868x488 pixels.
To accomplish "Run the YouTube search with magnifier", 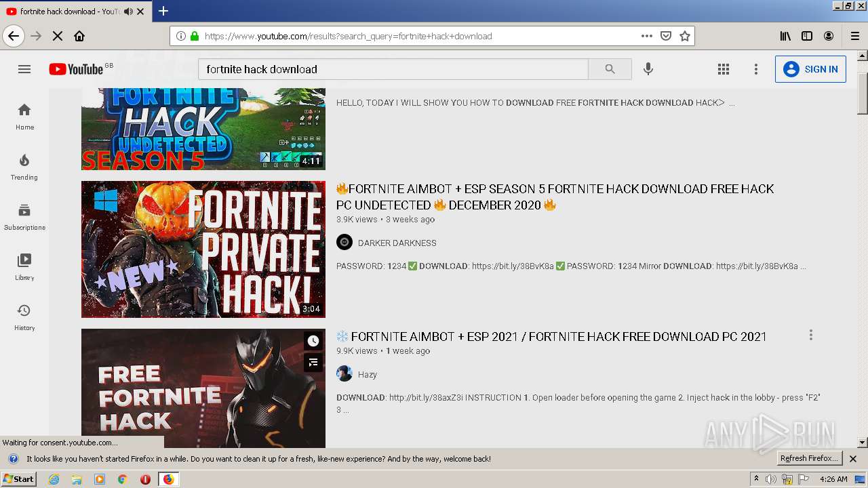I will pos(610,69).
